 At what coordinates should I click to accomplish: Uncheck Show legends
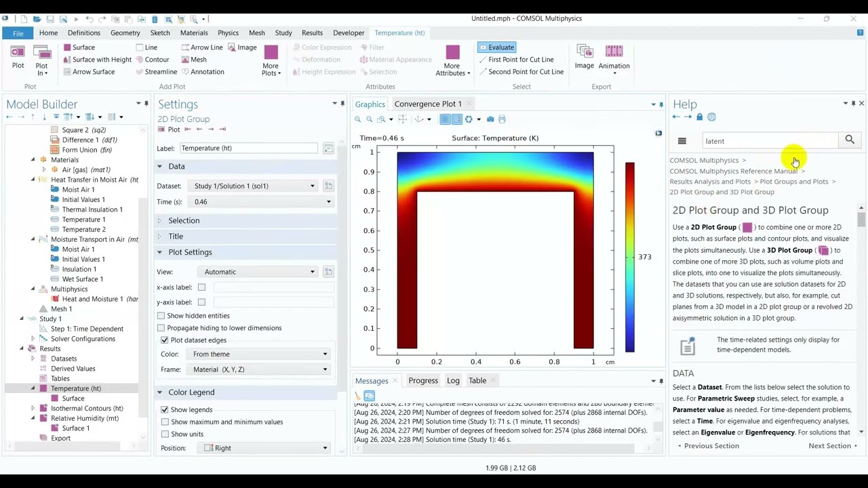[x=165, y=410]
